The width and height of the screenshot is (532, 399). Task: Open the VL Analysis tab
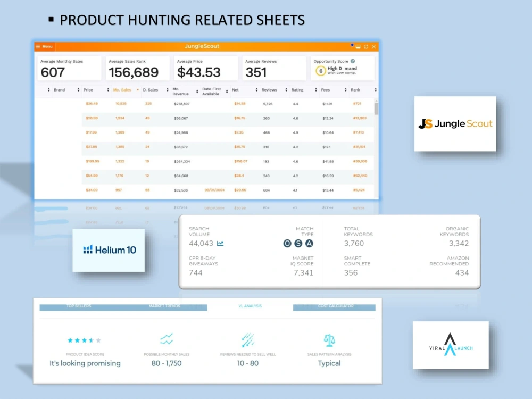tap(250, 306)
